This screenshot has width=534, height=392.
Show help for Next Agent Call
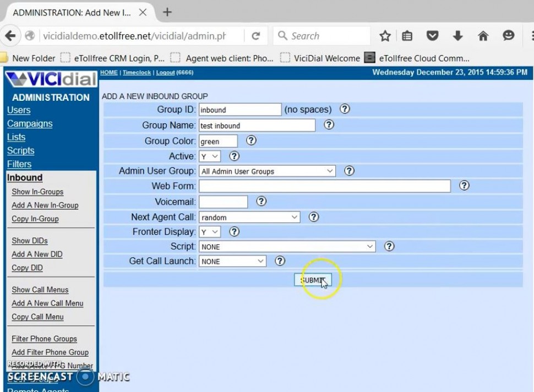click(314, 217)
